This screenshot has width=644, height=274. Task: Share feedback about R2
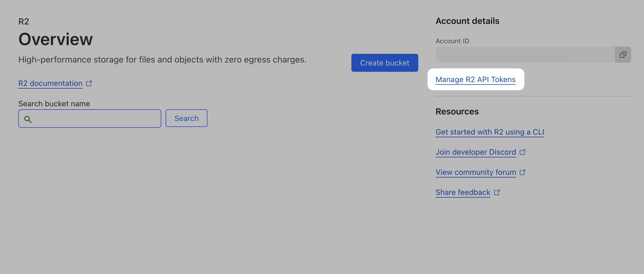click(x=463, y=192)
